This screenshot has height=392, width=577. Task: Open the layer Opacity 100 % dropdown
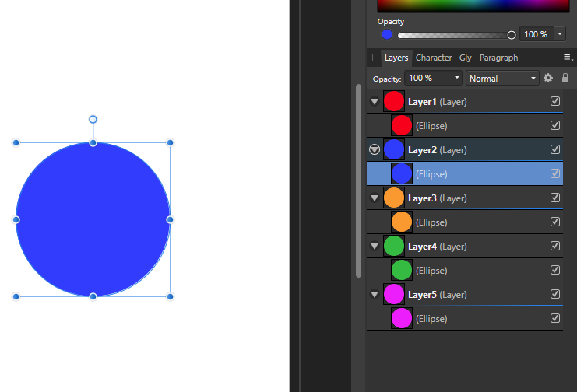click(x=433, y=78)
